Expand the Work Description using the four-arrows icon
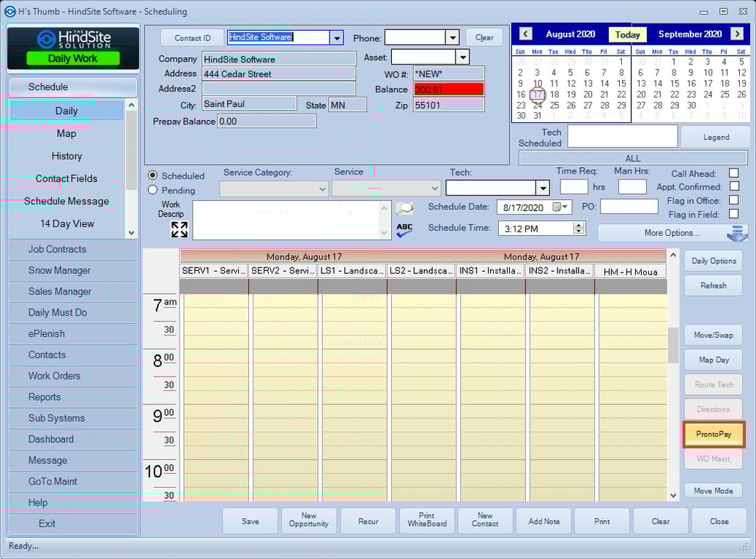The width and height of the screenshot is (756, 559). click(x=179, y=229)
